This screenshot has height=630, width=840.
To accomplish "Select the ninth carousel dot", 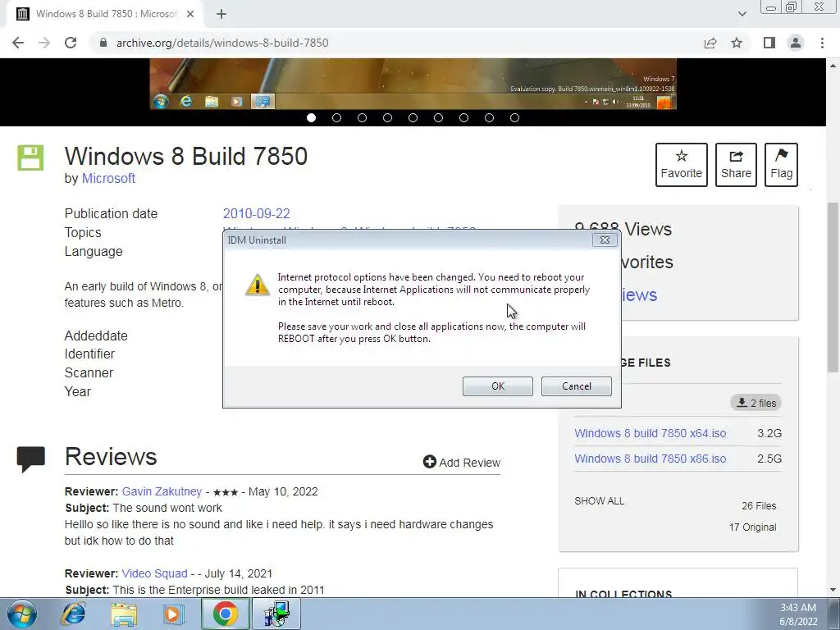I will (515, 118).
